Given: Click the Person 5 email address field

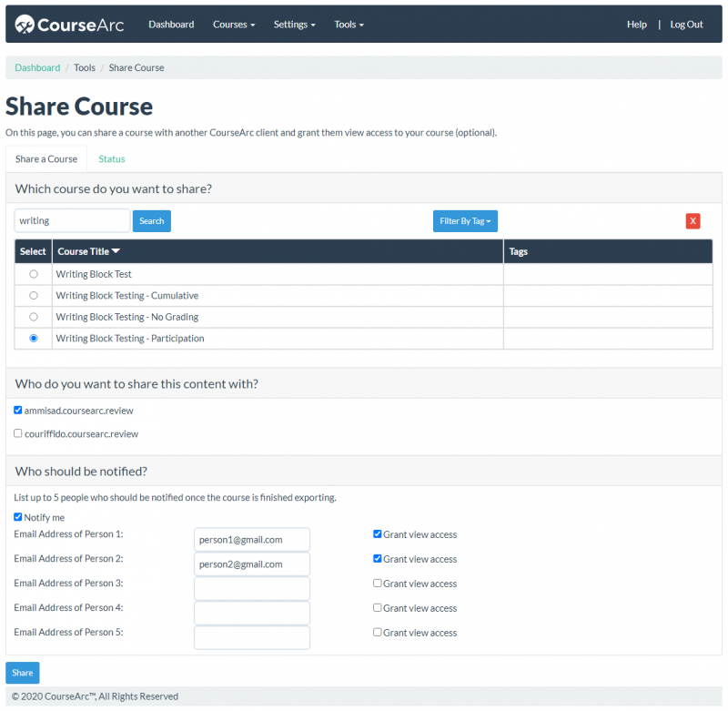Looking at the screenshot, I should 252,637.
